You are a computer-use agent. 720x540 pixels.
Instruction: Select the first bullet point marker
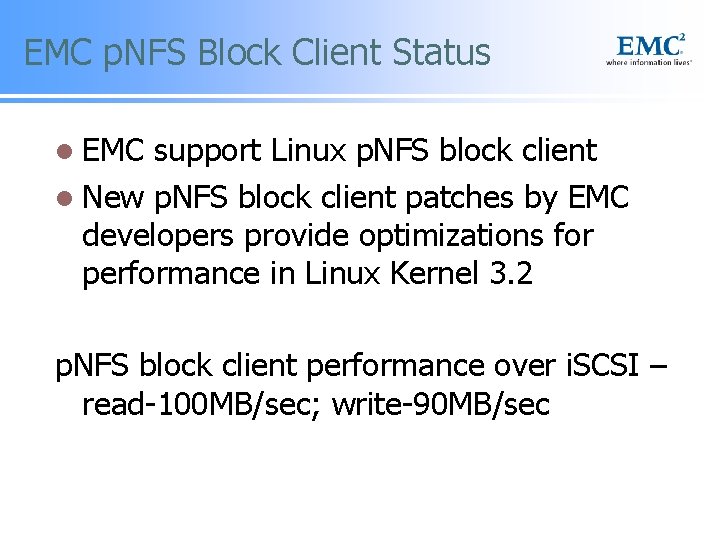pos(64,152)
